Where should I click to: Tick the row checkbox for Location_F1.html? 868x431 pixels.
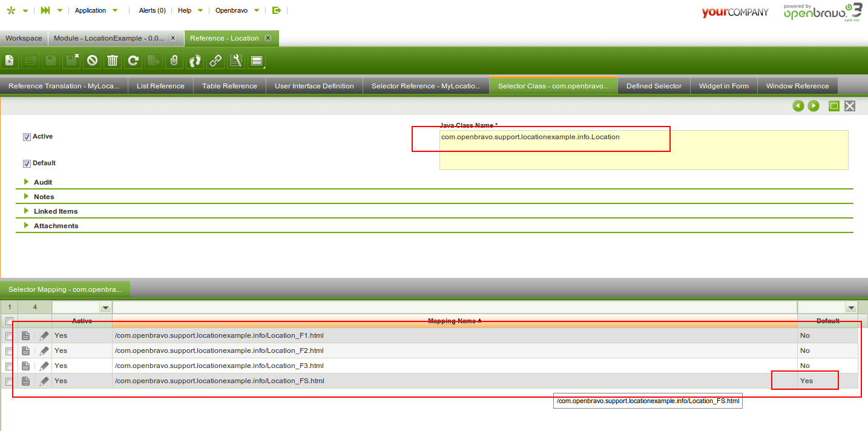point(9,336)
